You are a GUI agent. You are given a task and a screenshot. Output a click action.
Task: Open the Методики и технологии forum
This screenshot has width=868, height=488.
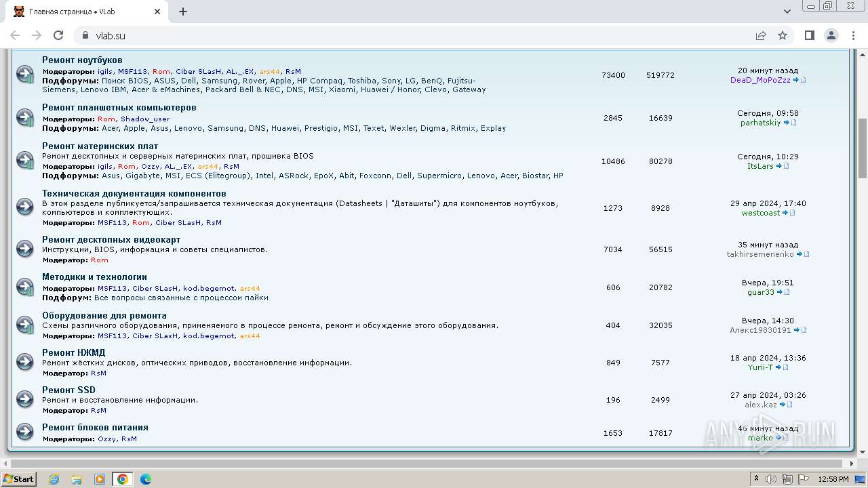click(94, 277)
